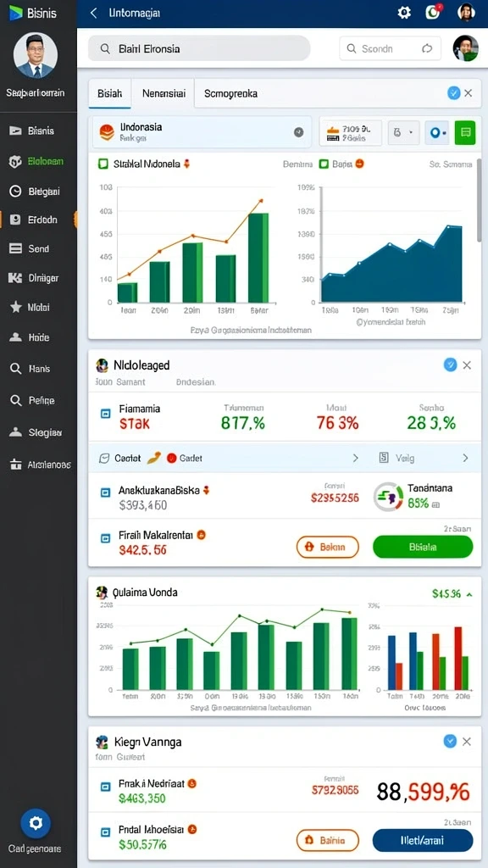Image resolution: width=488 pixels, height=868 pixels.
Task: Click the refresh icon in Scondn search box
Action: pos(427,48)
